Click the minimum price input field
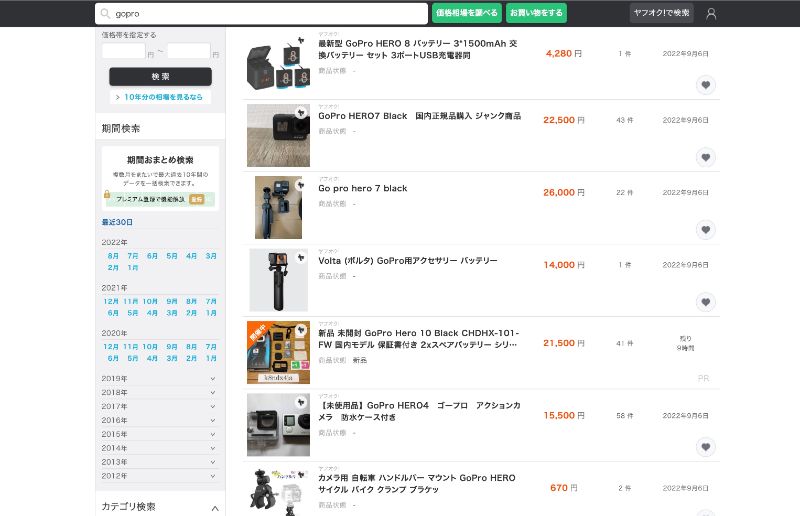Image resolution: width=800 pixels, height=516 pixels. point(123,51)
